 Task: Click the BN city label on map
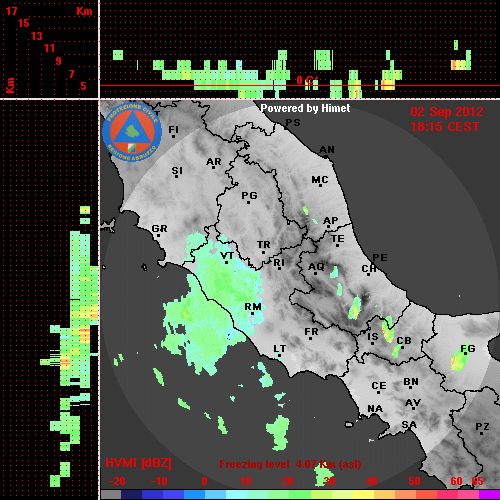coord(411,382)
